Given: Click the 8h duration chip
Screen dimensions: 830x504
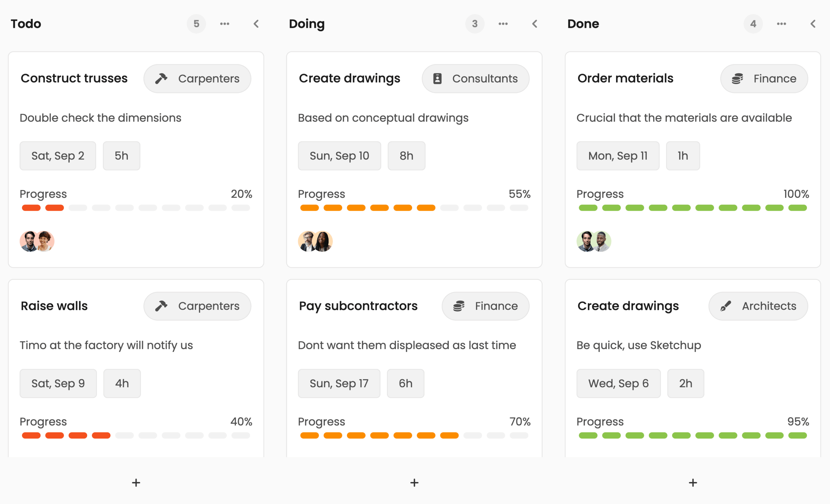Looking at the screenshot, I should coord(406,156).
